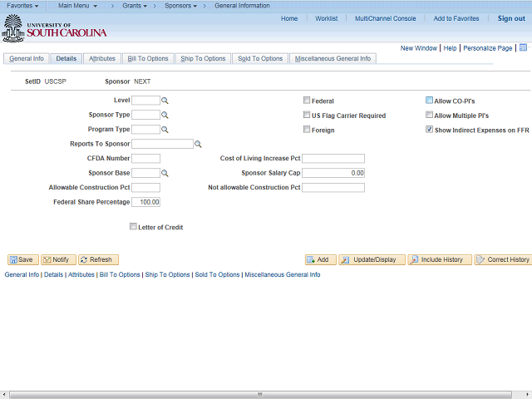Open Reports To Sponsor lookup magnifier

198,144
